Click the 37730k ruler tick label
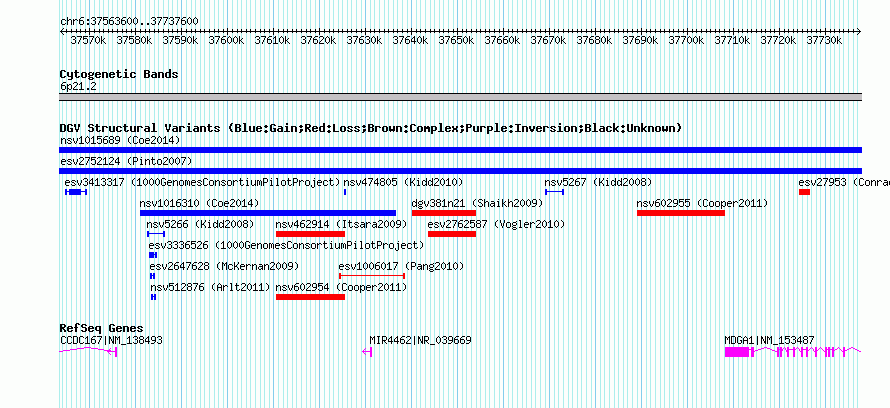The image size is (890, 408). coord(824,40)
